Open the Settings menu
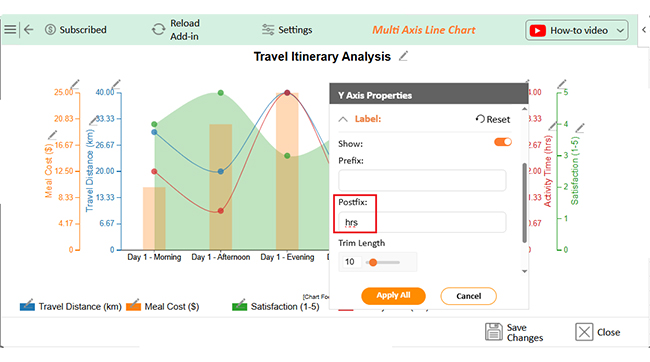The height and width of the screenshot is (362, 650). point(287,30)
